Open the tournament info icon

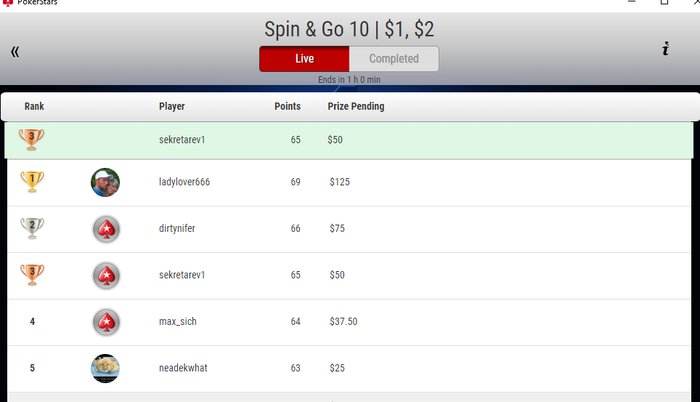[x=665, y=49]
